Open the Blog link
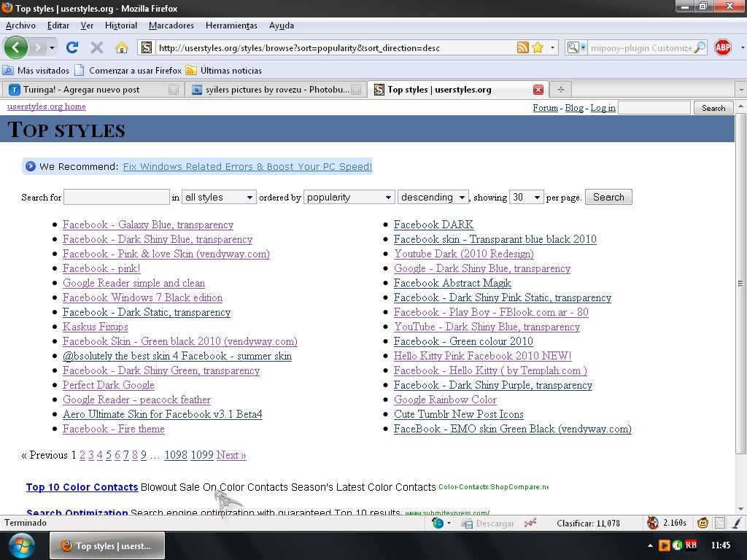The image size is (747, 560). click(x=574, y=108)
